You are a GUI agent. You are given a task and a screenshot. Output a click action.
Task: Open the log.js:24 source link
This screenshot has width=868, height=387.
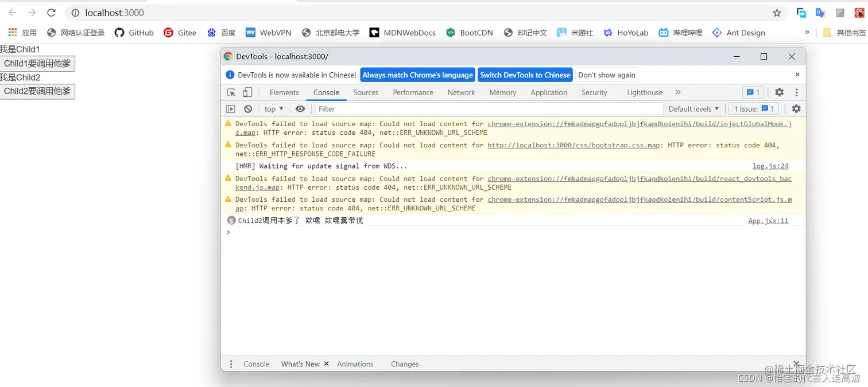point(770,166)
